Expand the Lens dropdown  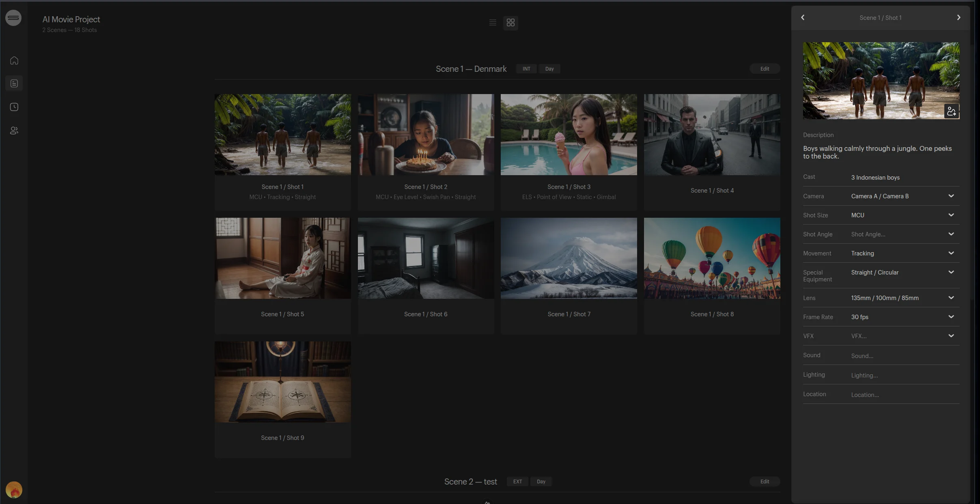(951, 298)
